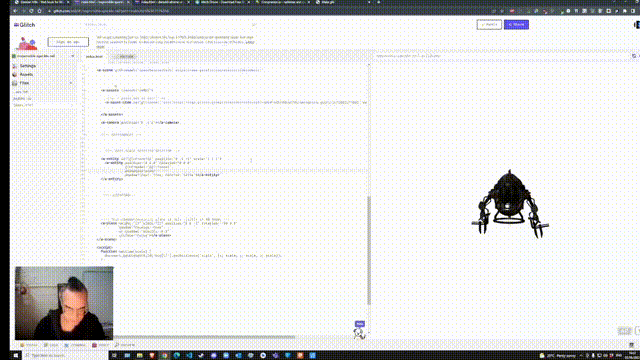This screenshot has width=640, height=360.
Task: Open Google Chrome from the taskbar
Action: click(164, 356)
